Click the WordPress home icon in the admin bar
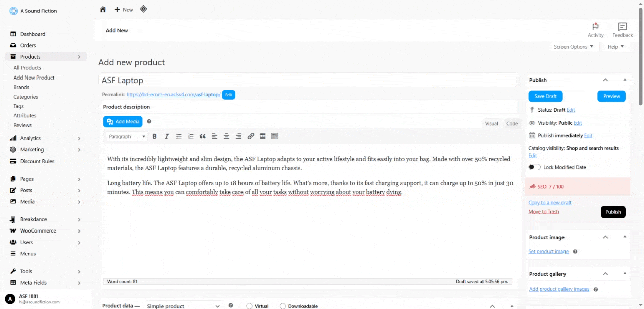 [103, 9]
